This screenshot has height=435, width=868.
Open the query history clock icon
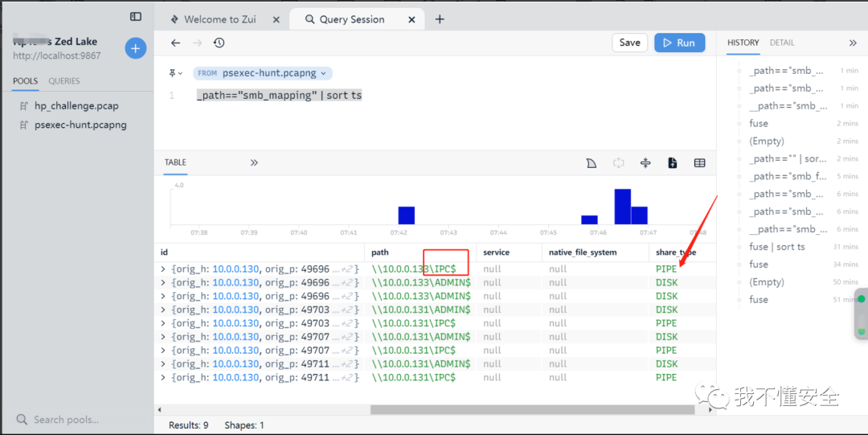click(219, 43)
